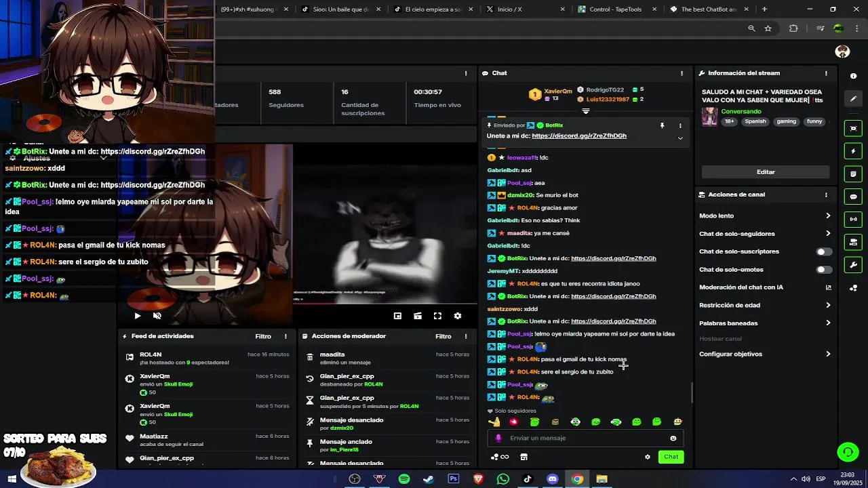Open the discord link in pinned message

(579, 136)
